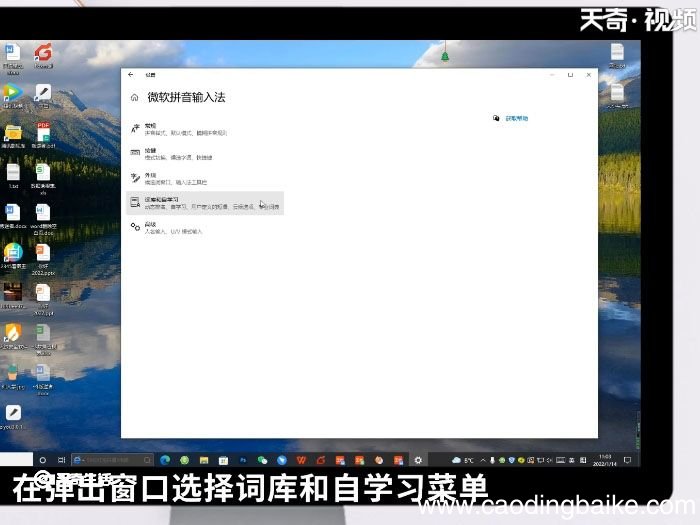The width and height of the screenshot is (700, 525).
Task: Click the Settings home icon
Action: [134, 97]
